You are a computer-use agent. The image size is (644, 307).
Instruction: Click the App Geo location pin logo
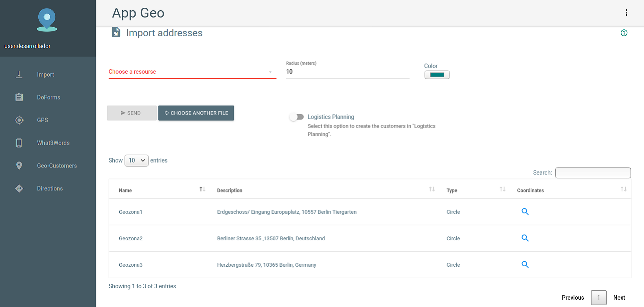click(x=47, y=20)
